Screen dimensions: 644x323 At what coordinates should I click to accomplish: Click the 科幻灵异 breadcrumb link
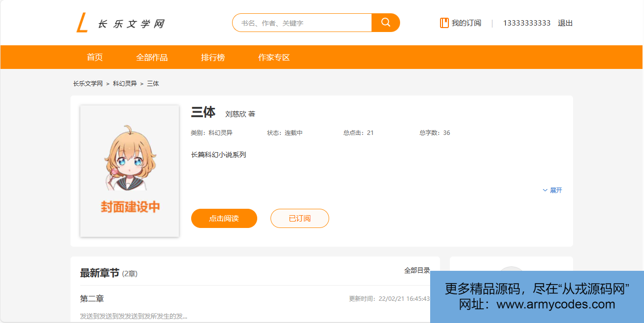coord(125,84)
